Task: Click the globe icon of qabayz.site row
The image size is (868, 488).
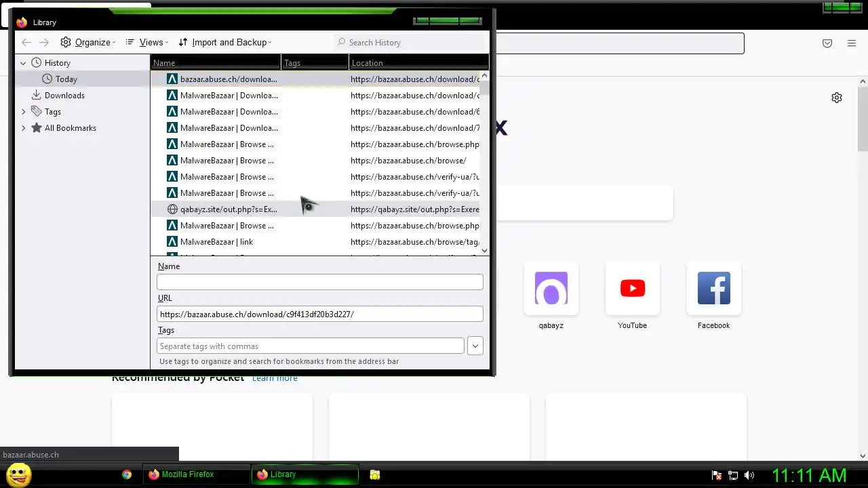Action: point(172,209)
